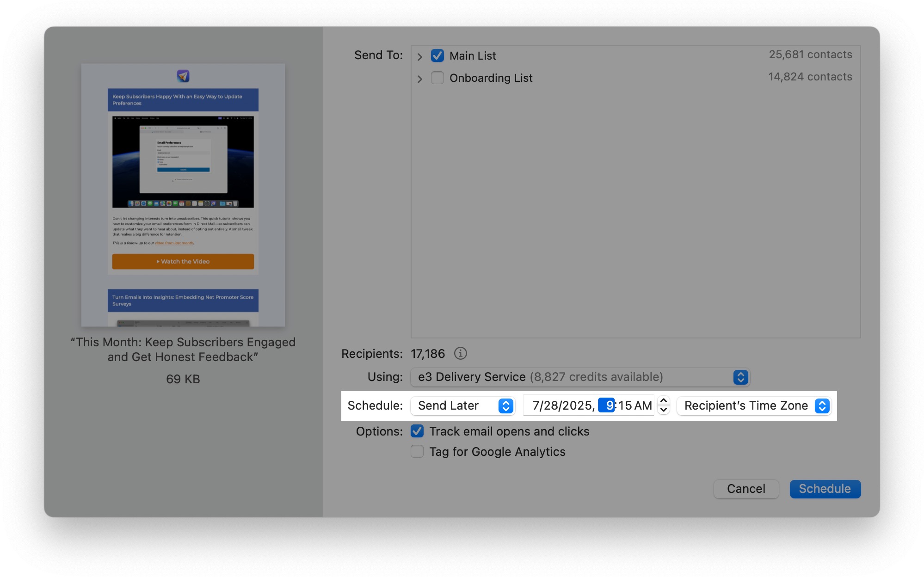
Task: Expand the Main List disclosure chevron
Action: tap(420, 56)
